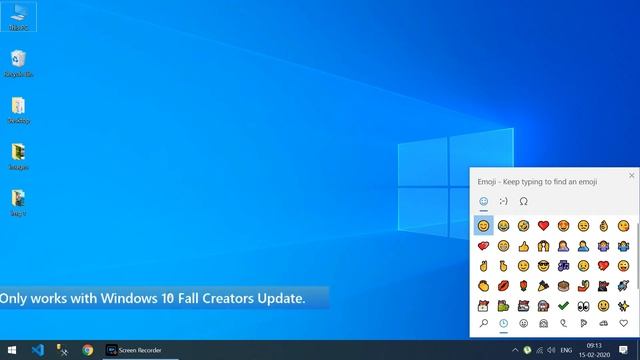This screenshot has height=360, width=640.
Task: Insert the yellow sparkles emoji
Action: (x=623, y=306)
